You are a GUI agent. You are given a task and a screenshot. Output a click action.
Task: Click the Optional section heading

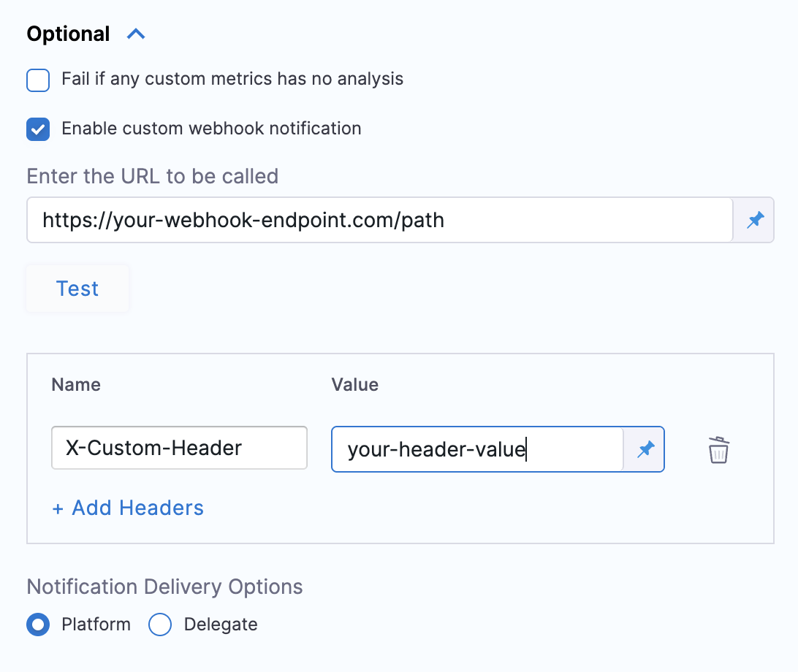[x=68, y=34]
